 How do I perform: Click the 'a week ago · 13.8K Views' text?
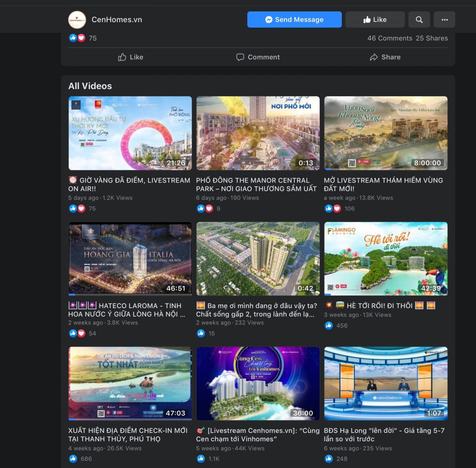[359, 198]
